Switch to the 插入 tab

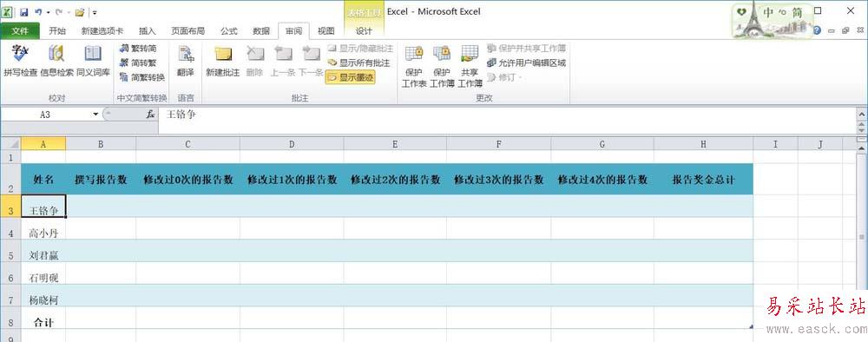[x=147, y=31]
